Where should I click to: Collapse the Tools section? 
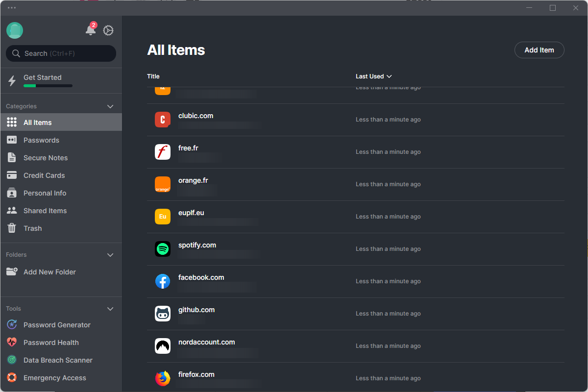110,309
